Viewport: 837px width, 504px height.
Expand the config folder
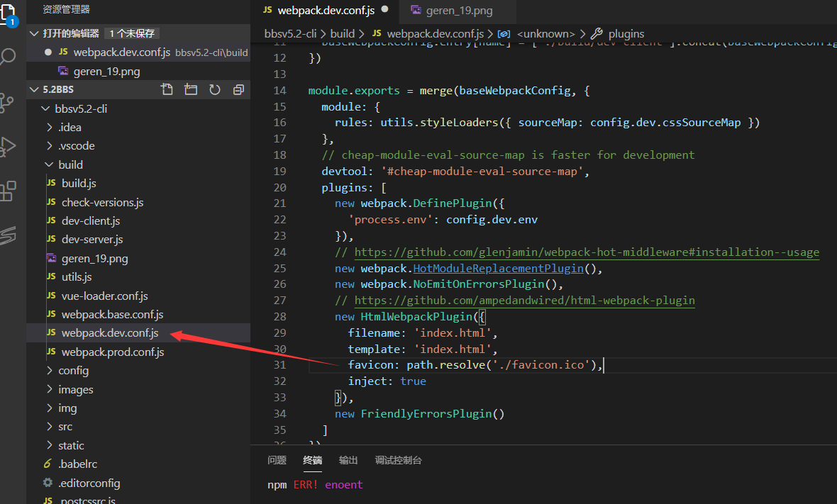[73, 371]
